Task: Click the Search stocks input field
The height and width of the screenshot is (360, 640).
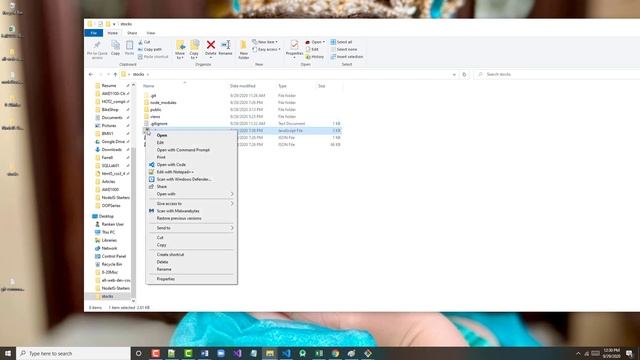Action: (557, 74)
